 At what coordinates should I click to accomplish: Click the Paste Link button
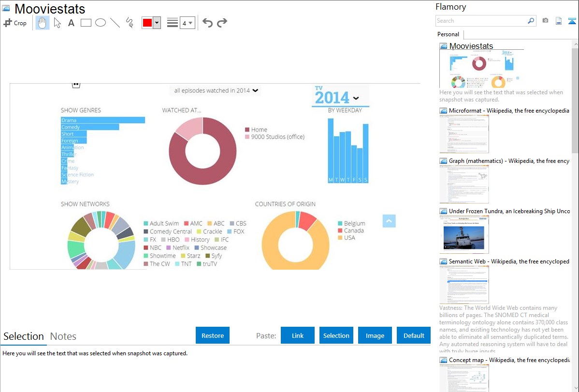pos(298,335)
